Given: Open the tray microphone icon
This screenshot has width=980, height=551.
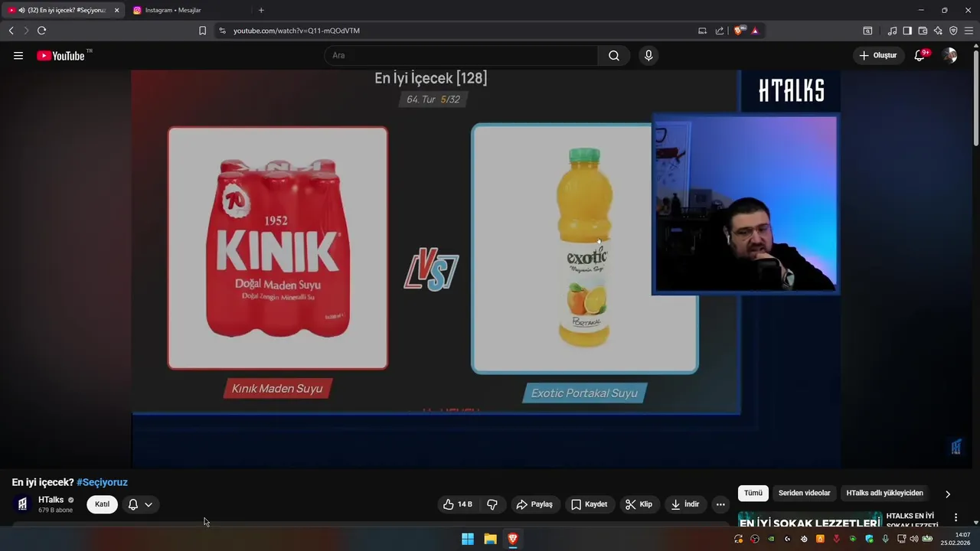Looking at the screenshot, I should coord(886,539).
